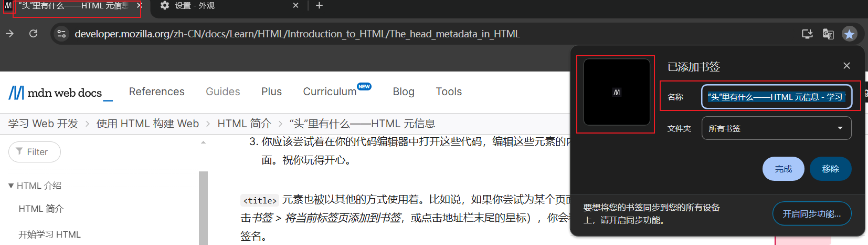The width and height of the screenshot is (868, 245).
Task: Click the bookmark page thumbnail preview
Action: (x=617, y=92)
